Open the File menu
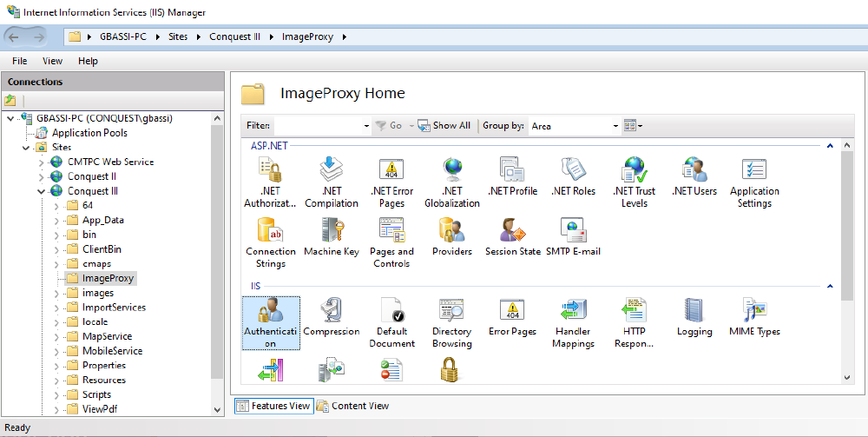 (x=19, y=61)
